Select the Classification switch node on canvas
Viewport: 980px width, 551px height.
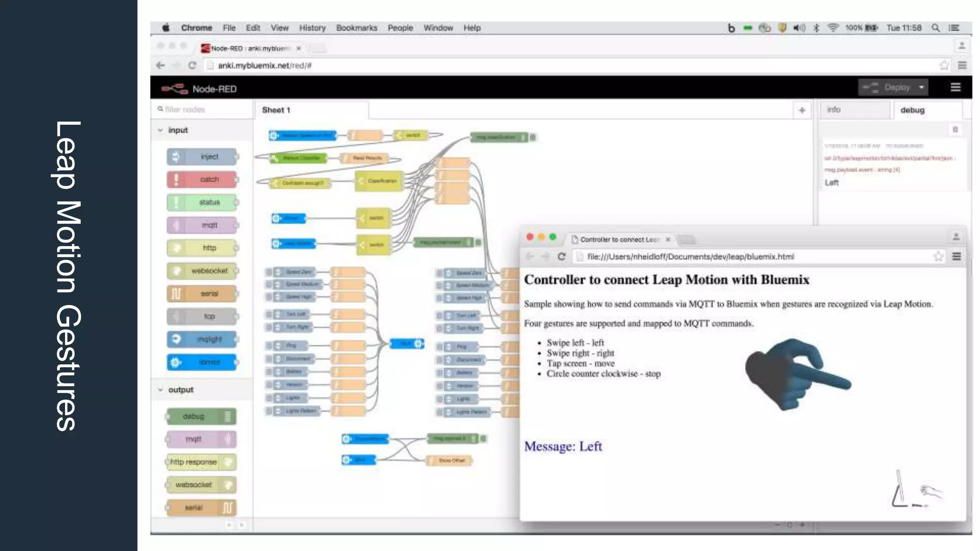tap(379, 181)
